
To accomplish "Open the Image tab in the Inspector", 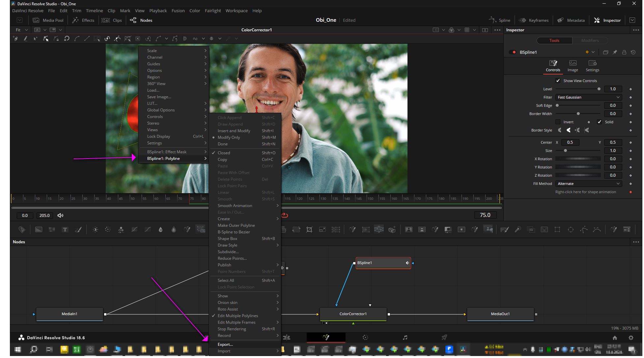I will pos(573,66).
